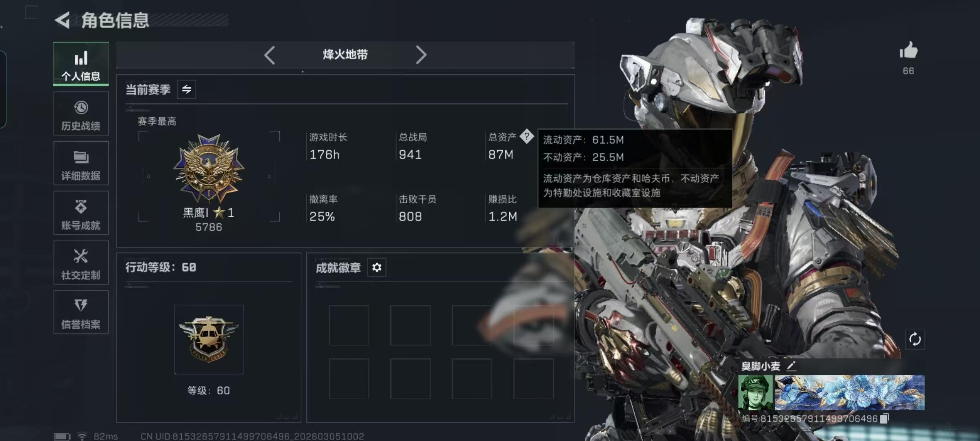Select the first empty achievement badge slot
The height and width of the screenshot is (441, 980).
[349, 325]
